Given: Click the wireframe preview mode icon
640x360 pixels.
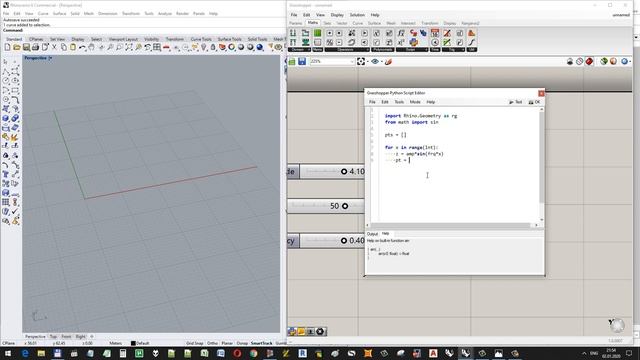Looking at the screenshot, I should point(580,62).
